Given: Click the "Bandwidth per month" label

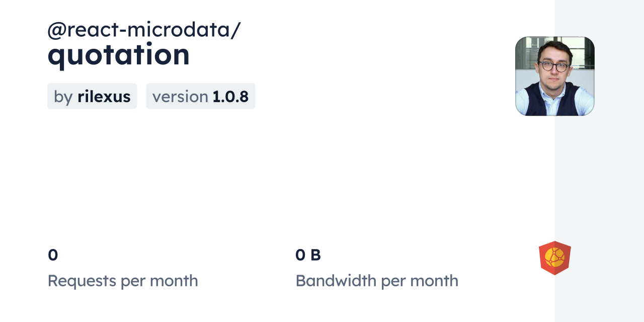Looking at the screenshot, I should [377, 281].
